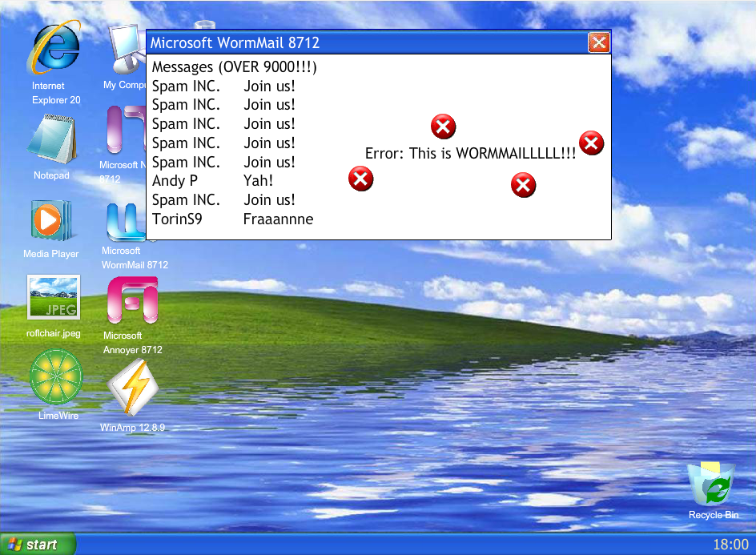The height and width of the screenshot is (555, 756).
Task: Click the Fraaannne subject text
Action: (x=278, y=219)
